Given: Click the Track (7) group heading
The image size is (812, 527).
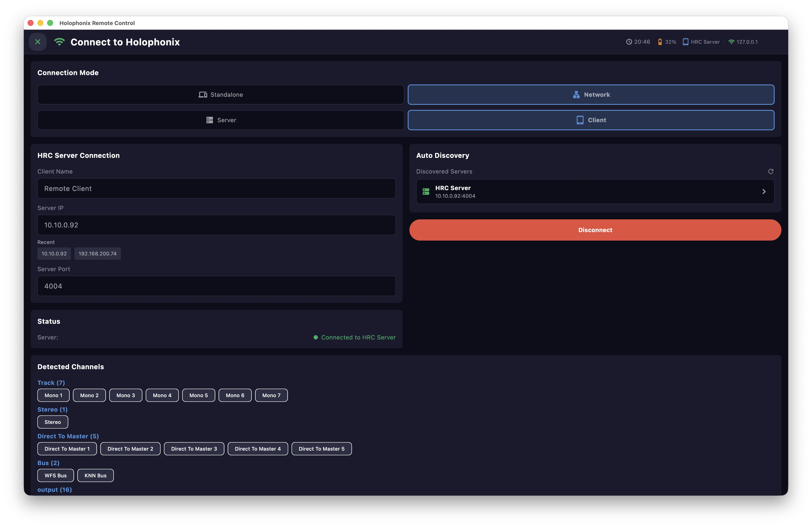Looking at the screenshot, I should click(x=51, y=383).
